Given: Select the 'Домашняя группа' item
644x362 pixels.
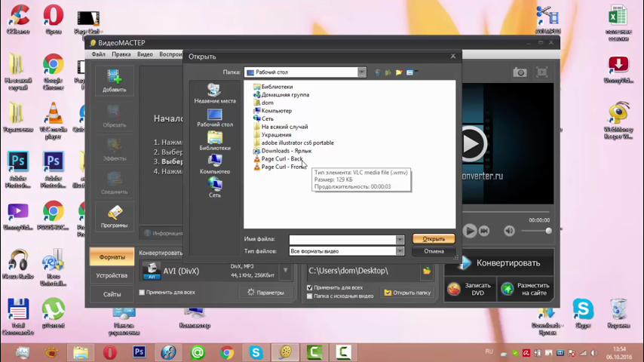Looking at the screenshot, I should [x=281, y=94].
